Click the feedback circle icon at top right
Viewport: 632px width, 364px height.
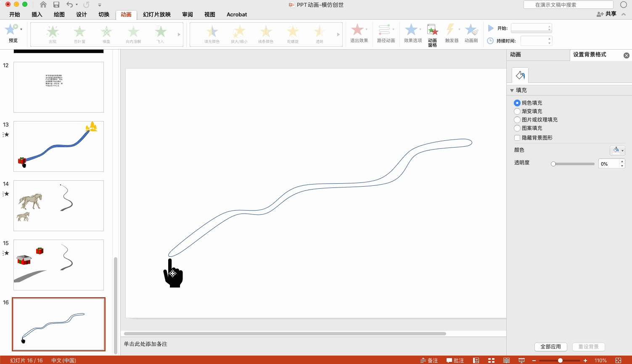[624, 5]
